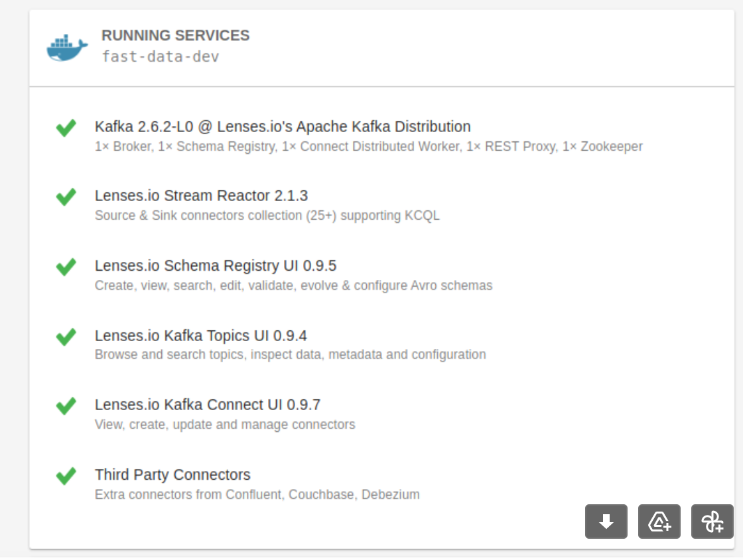Click the checkmark next to Third Party Connectors
The image size is (743, 560).
(x=66, y=476)
